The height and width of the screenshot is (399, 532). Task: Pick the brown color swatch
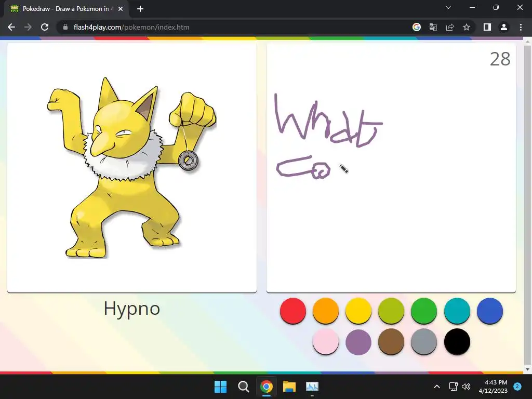pyautogui.click(x=391, y=342)
